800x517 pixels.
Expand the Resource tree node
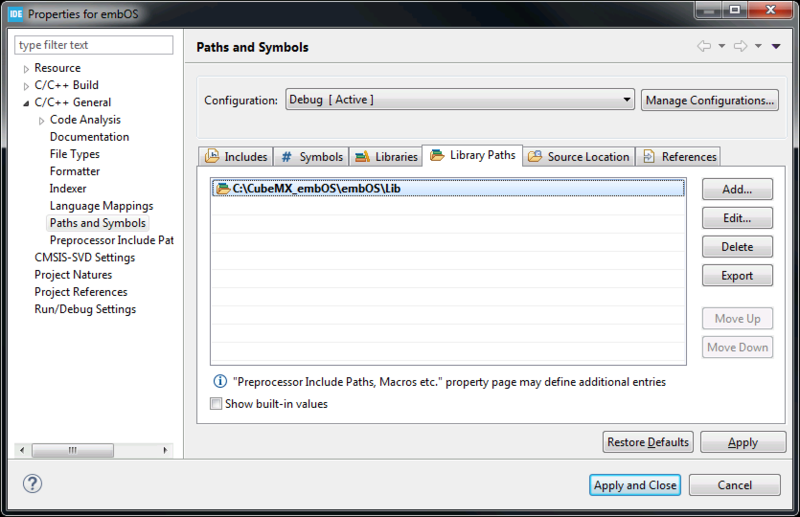(26, 69)
